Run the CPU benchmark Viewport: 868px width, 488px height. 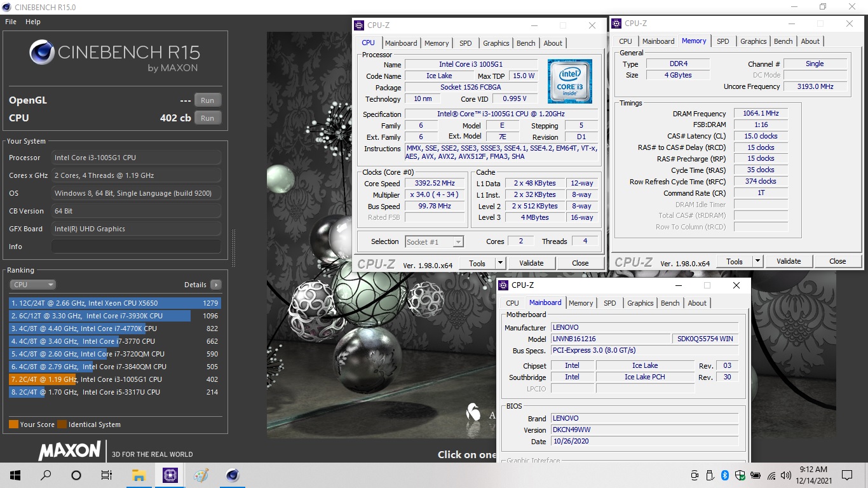pos(207,118)
